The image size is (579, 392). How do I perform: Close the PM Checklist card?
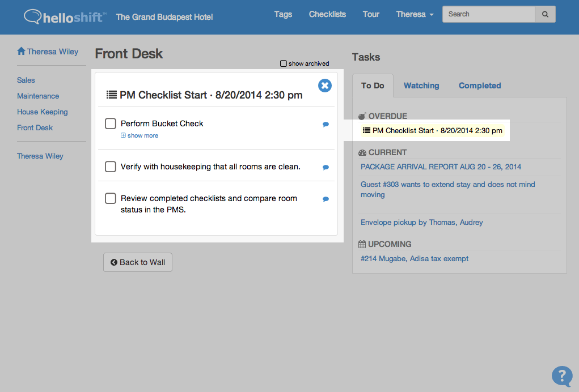pos(324,86)
